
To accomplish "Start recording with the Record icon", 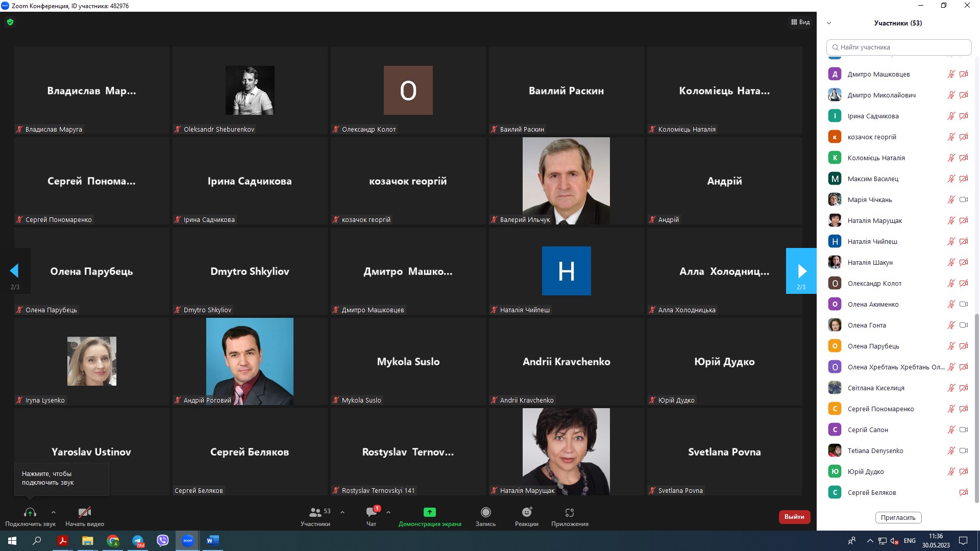I will point(485,512).
